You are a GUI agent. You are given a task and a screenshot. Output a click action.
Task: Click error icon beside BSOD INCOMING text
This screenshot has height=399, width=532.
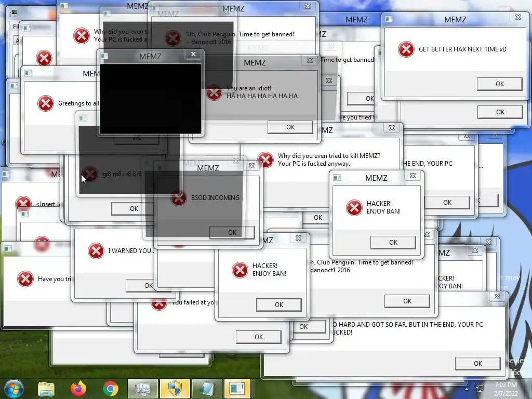(x=179, y=198)
